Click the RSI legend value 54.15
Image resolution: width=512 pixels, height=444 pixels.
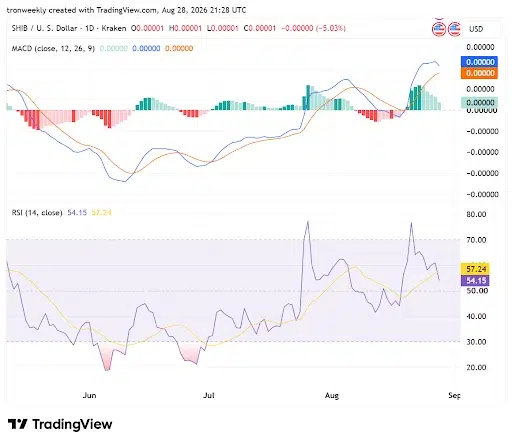(77, 213)
